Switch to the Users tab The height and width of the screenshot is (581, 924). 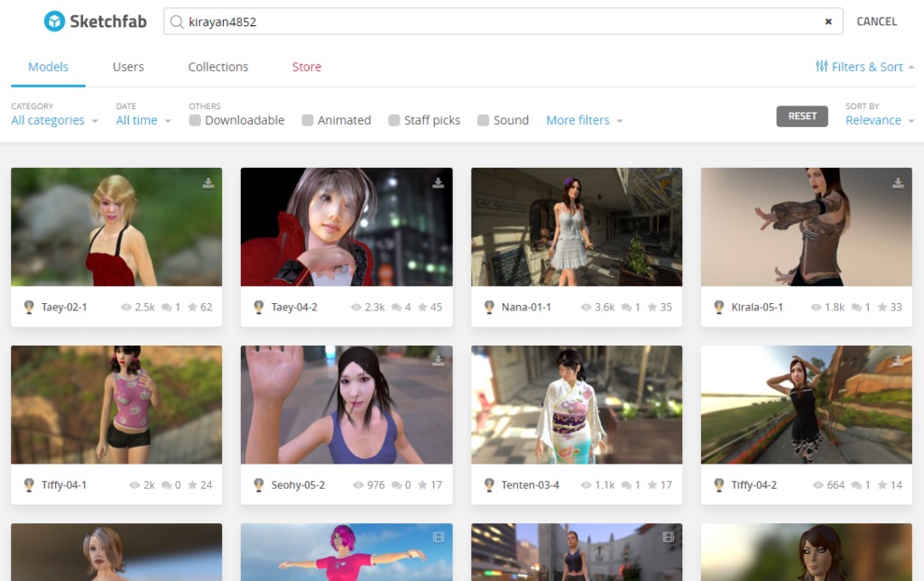click(x=128, y=67)
